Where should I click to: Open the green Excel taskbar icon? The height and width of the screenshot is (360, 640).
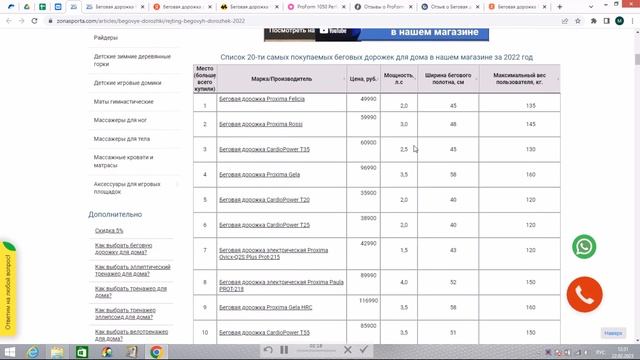coord(82,352)
